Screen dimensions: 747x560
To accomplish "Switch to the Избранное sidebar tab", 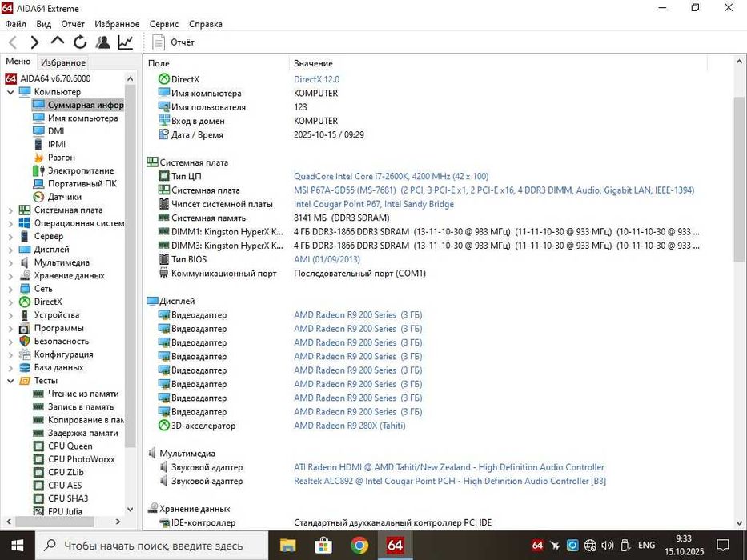I will [x=63, y=62].
